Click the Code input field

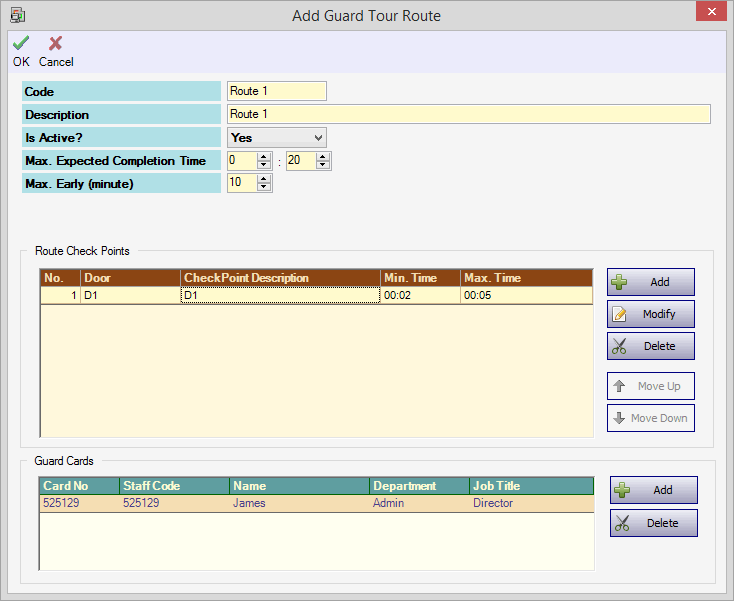(x=277, y=91)
